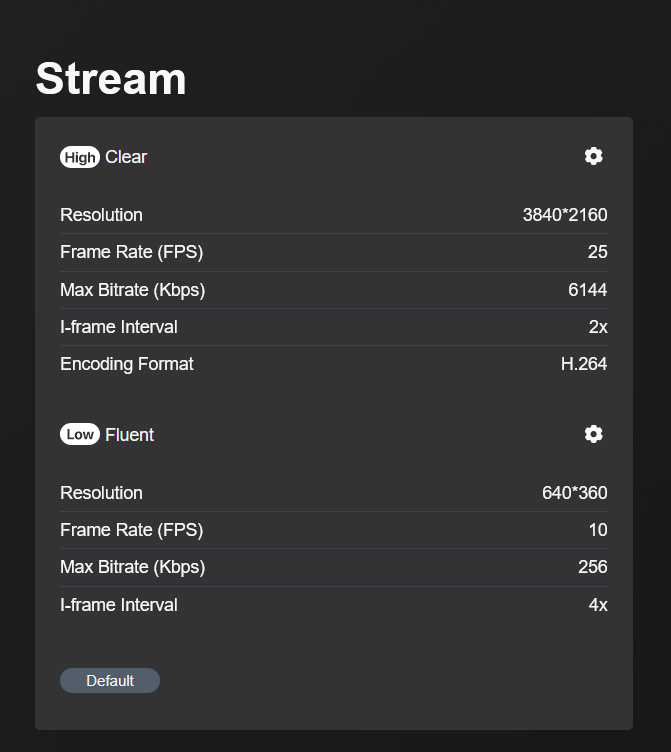Open High Clear stream settings gear
Screen dimensions: 671x752
click(x=594, y=156)
